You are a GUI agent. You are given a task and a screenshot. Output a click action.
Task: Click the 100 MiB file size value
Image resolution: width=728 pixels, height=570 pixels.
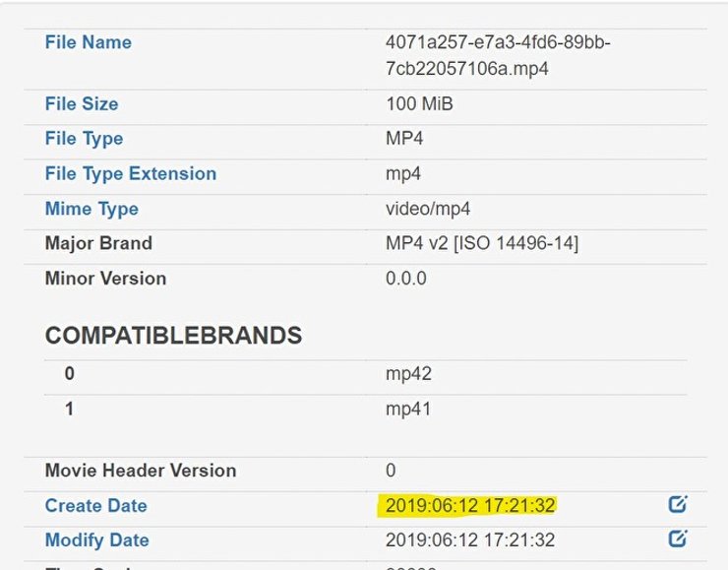click(419, 103)
